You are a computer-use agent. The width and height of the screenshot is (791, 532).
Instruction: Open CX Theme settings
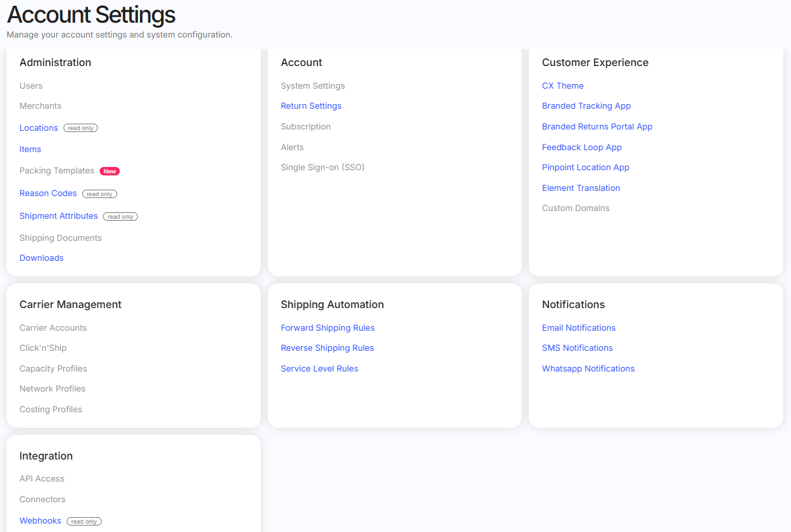tap(563, 86)
